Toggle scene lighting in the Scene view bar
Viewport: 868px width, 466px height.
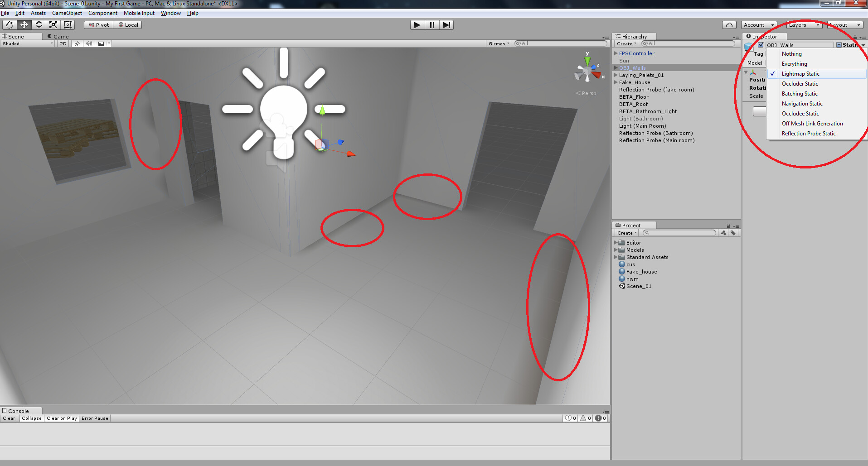77,43
